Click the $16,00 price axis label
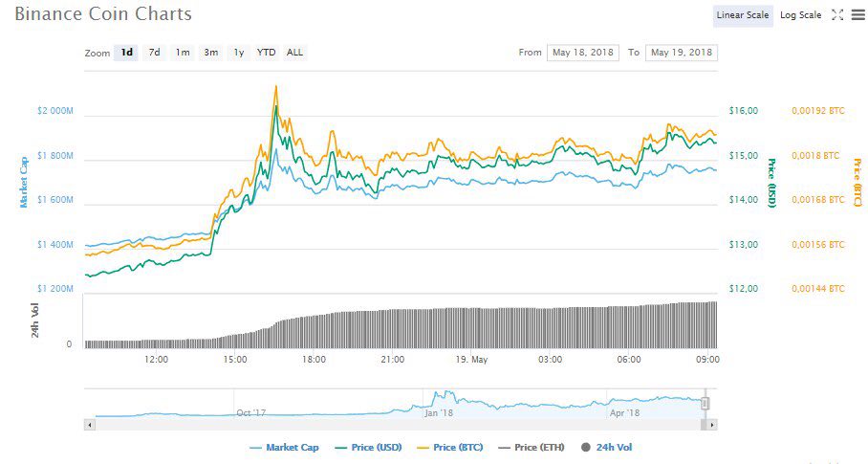The image size is (868, 464). [744, 111]
